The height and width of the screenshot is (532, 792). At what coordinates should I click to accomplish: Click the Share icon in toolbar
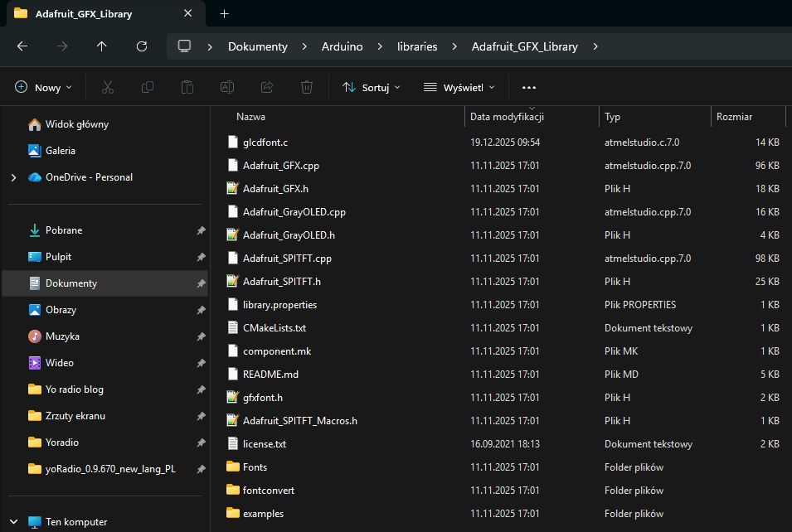(267, 87)
